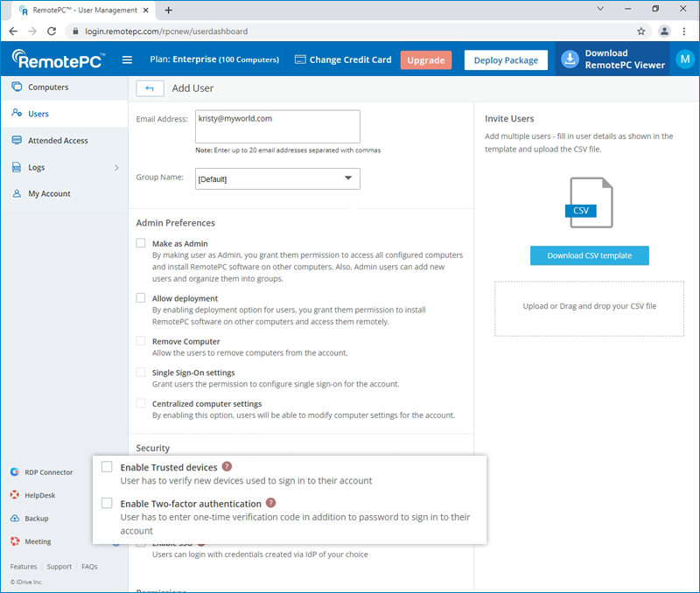Click the RDP Connector icon
Screen dimensions: 700x593
[x=15, y=471]
